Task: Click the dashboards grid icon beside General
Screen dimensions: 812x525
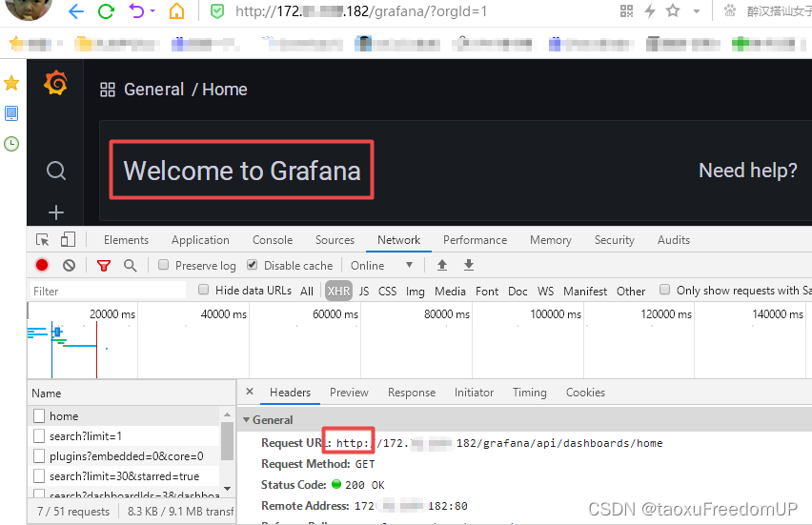Action: [108, 90]
